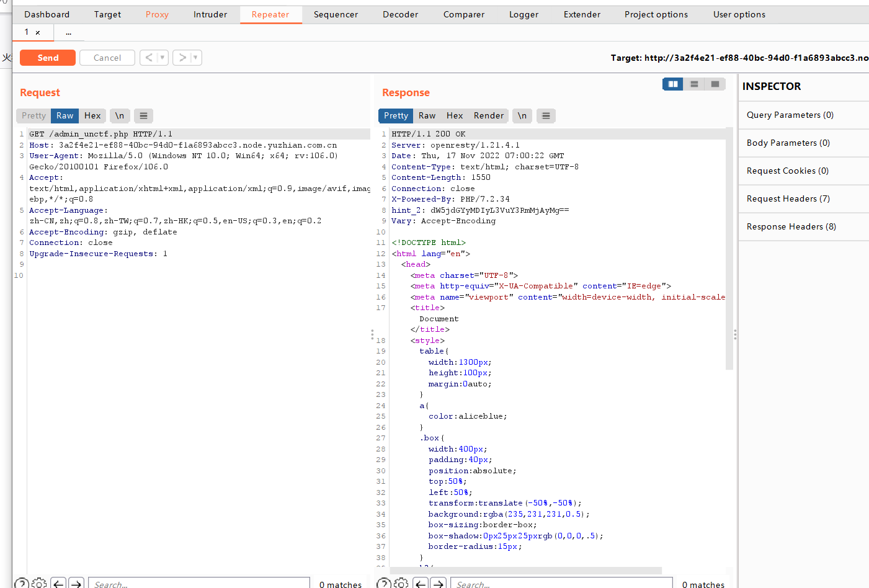
Task: Open the Request message editor menu icon
Action: (x=143, y=115)
